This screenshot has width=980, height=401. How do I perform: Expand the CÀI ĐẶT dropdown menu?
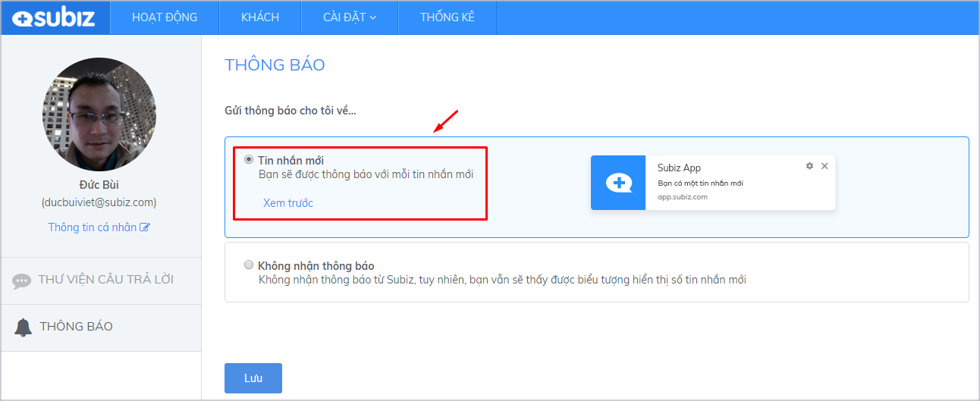350,17
